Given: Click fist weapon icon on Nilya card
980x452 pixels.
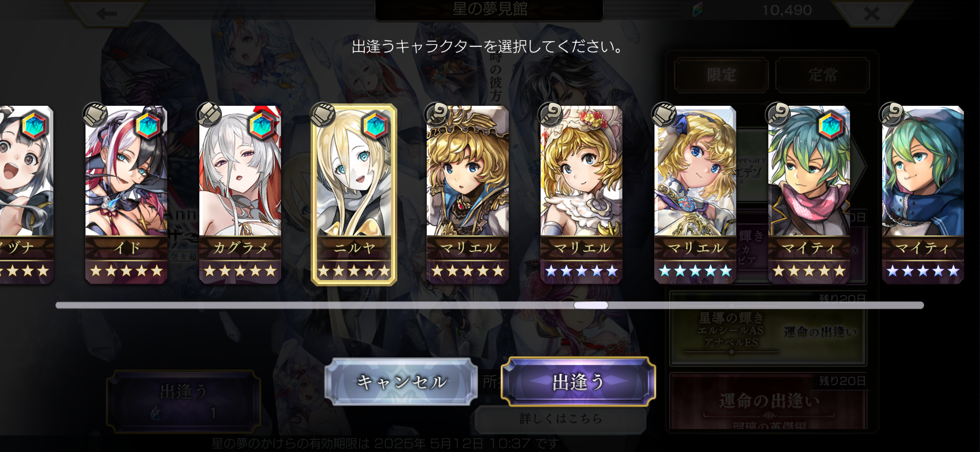Looking at the screenshot, I should (x=323, y=115).
